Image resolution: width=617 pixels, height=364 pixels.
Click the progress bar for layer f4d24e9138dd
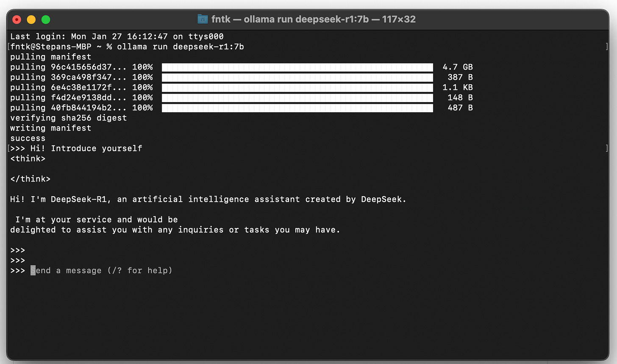[x=297, y=97]
